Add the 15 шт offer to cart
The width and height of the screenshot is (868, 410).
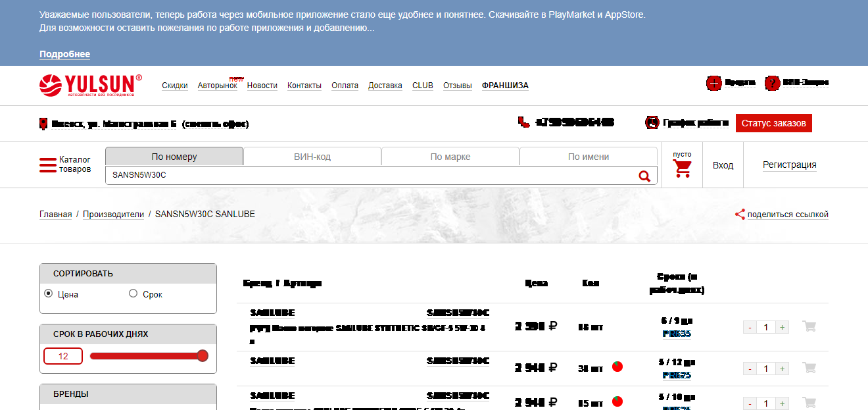(809, 402)
